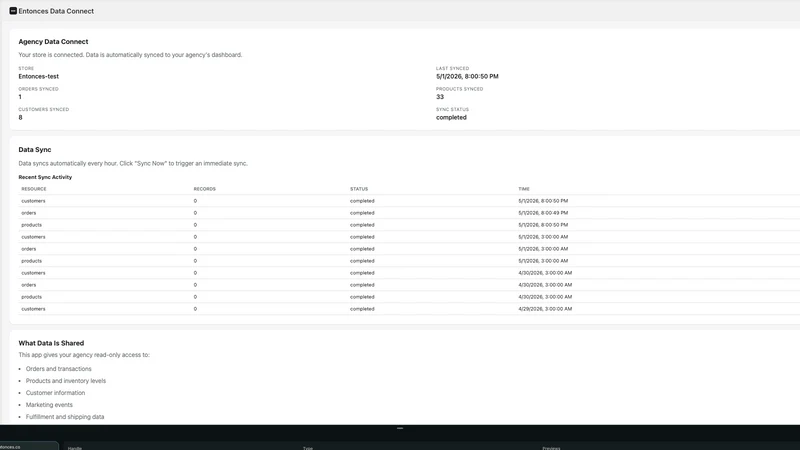Click the Products and inventory levels item
Image resolution: width=800 pixels, height=450 pixels.
[x=66, y=381]
